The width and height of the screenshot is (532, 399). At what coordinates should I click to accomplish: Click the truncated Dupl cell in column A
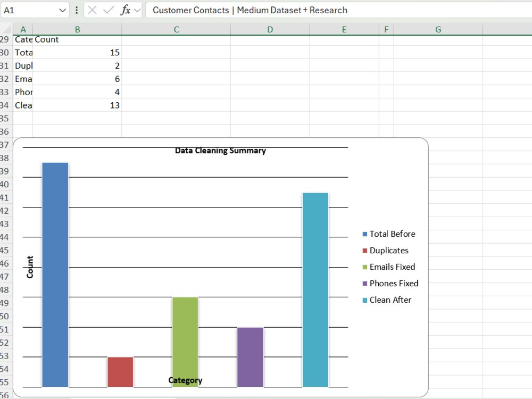[x=23, y=65]
